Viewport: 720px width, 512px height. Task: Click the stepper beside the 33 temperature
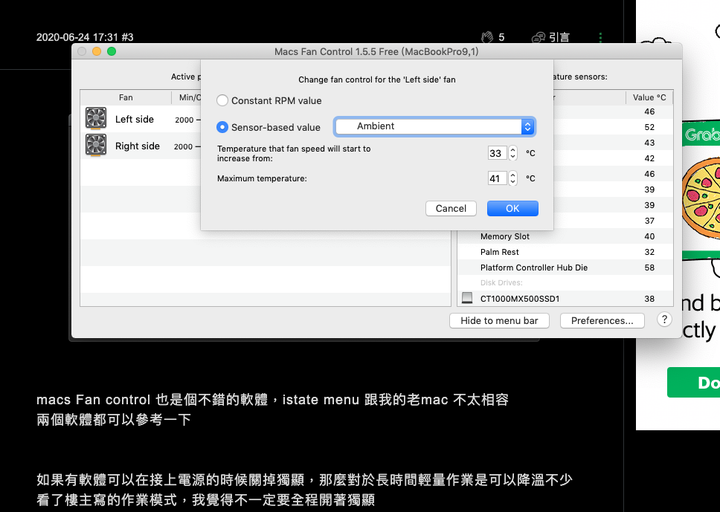[512, 153]
